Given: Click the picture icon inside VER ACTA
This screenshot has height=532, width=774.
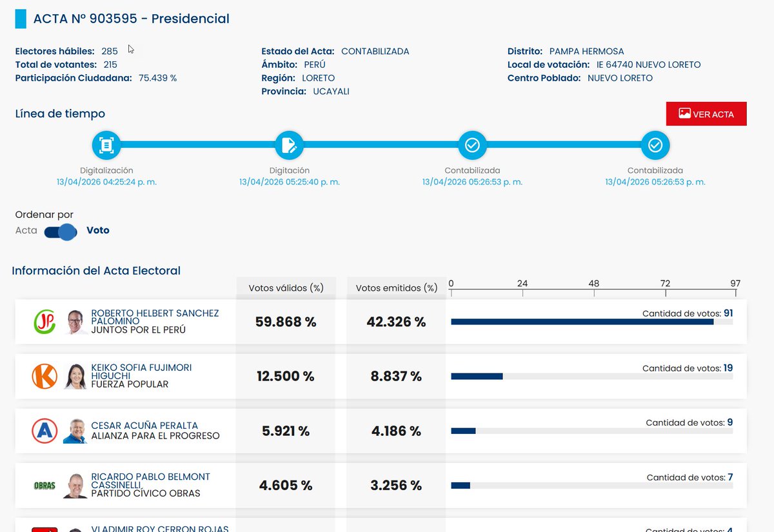Looking at the screenshot, I should (685, 113).
